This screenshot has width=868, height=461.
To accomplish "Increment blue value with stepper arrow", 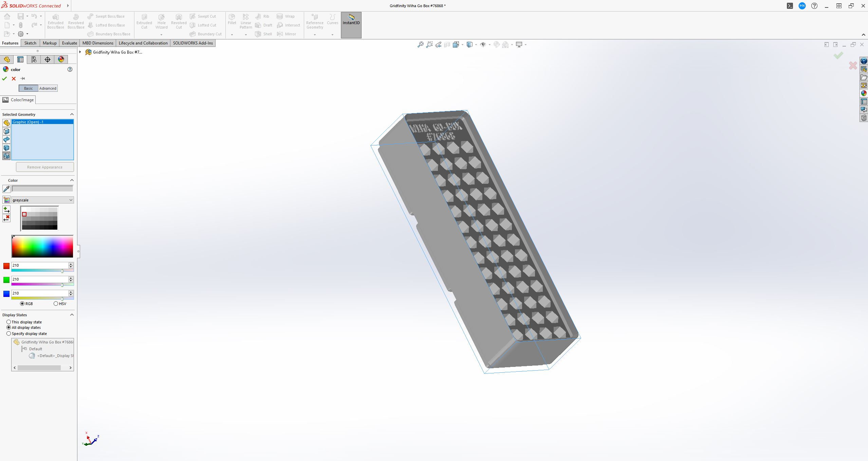I will [x=71, y=292].
